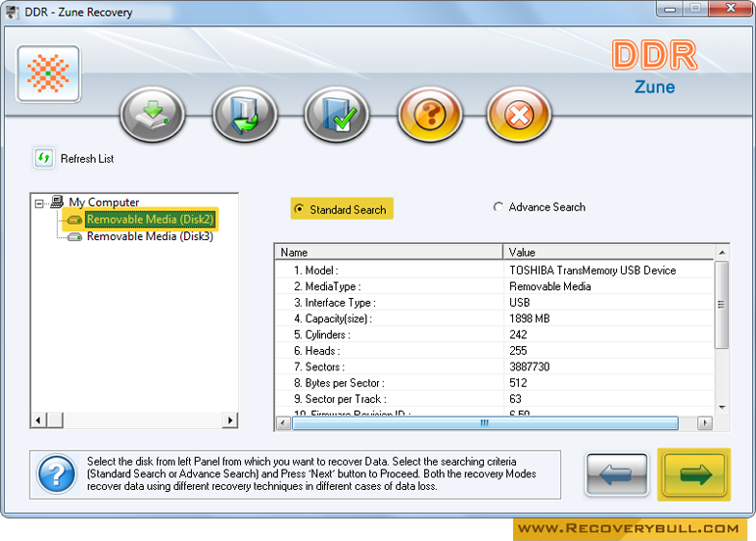
Task: Click the My Computer icon
Action: (57, 201)
